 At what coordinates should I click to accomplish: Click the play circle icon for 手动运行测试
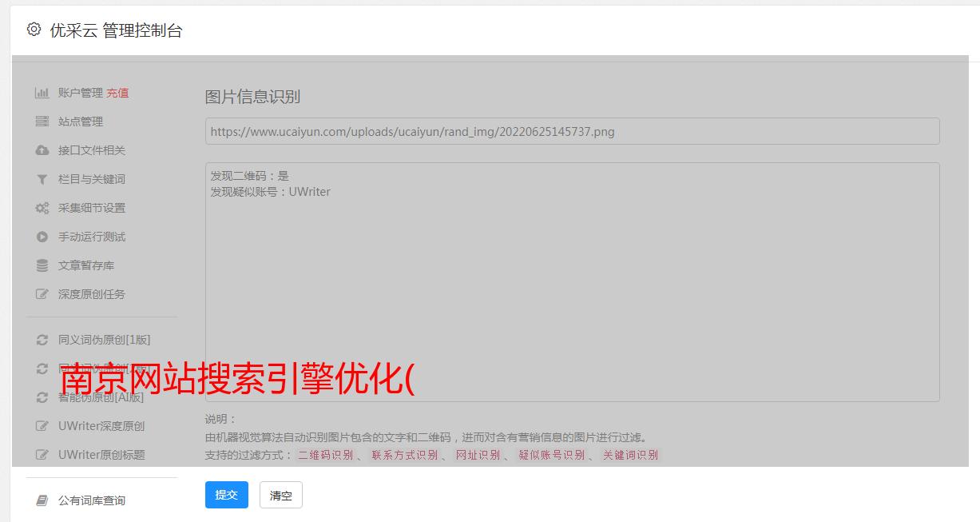click(42, 237)
